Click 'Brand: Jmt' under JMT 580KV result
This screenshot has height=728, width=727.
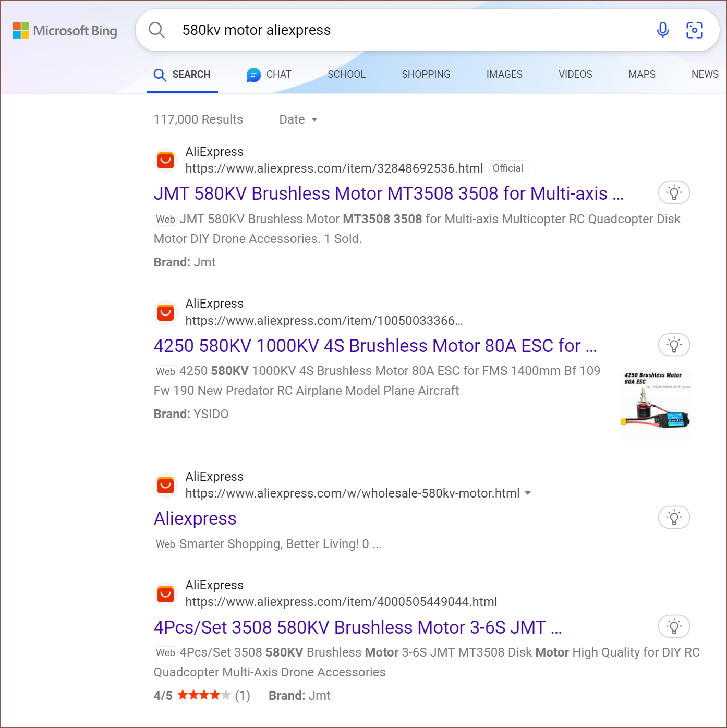click(x=185, y=262)
